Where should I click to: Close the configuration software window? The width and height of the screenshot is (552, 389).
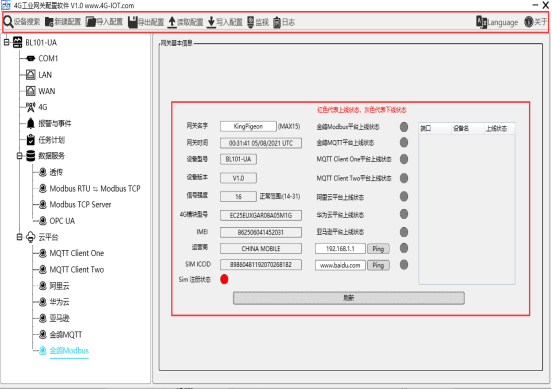click(x=546, y=5)
